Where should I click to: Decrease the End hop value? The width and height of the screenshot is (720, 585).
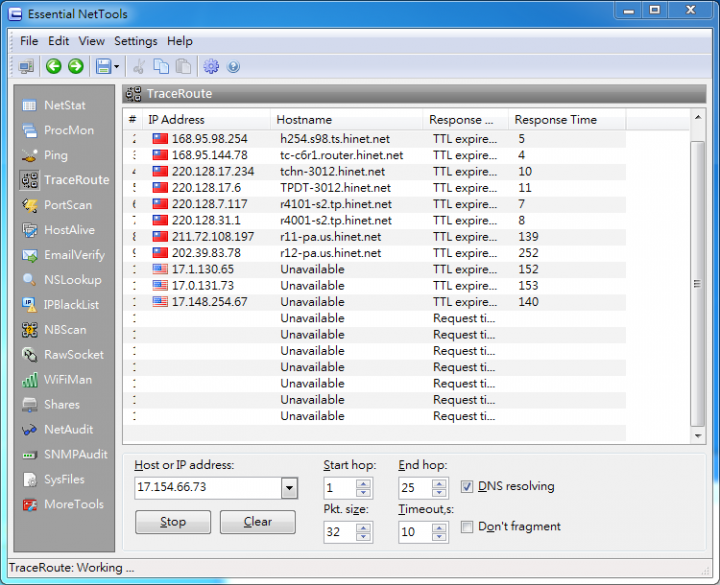439,492
